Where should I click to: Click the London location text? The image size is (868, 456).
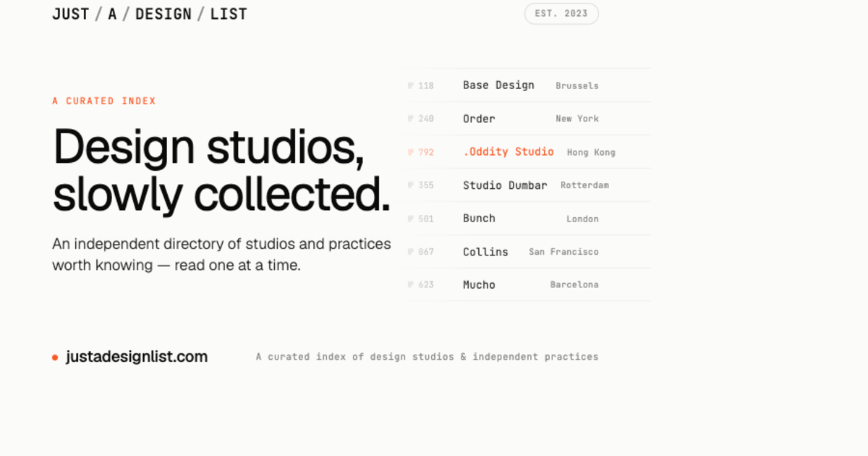(x=582, y=219)
